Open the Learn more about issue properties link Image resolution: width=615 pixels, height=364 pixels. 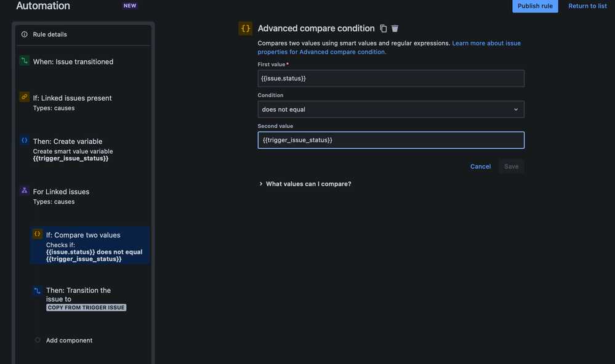pos(486,43)
